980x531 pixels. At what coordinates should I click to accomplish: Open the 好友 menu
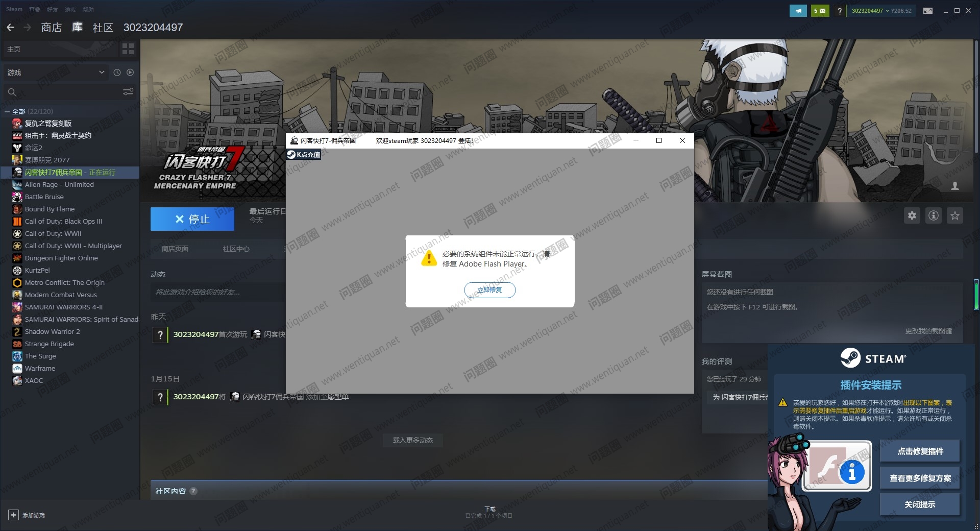[x=52, y=10]
